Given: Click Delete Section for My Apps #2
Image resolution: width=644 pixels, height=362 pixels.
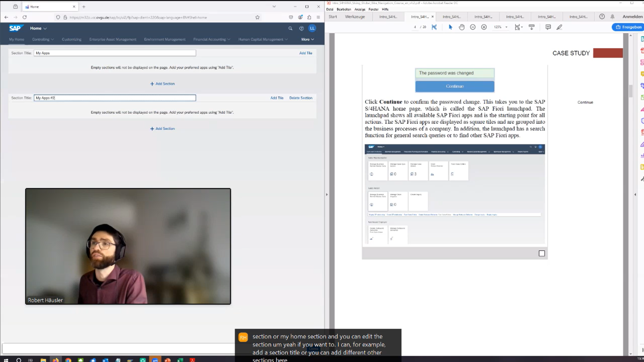Looking at the screenshot, I should pyautogui.click(x=301, y=98).
